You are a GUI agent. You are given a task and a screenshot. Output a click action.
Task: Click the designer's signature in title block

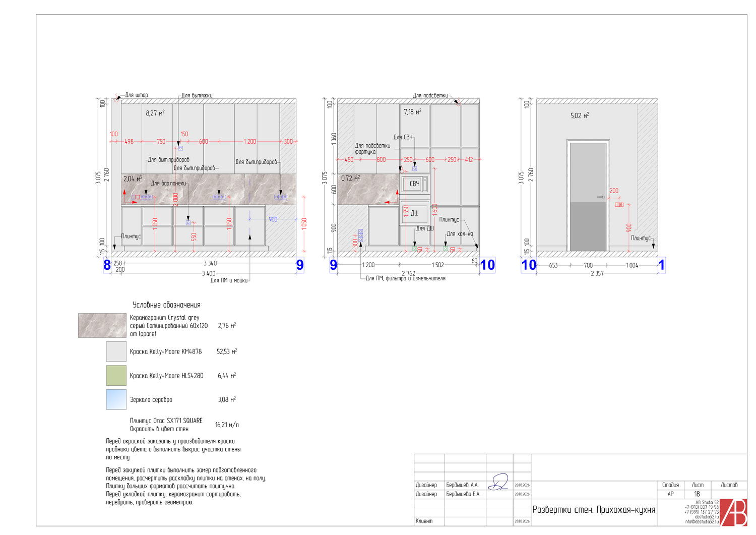tap(499, 483)
